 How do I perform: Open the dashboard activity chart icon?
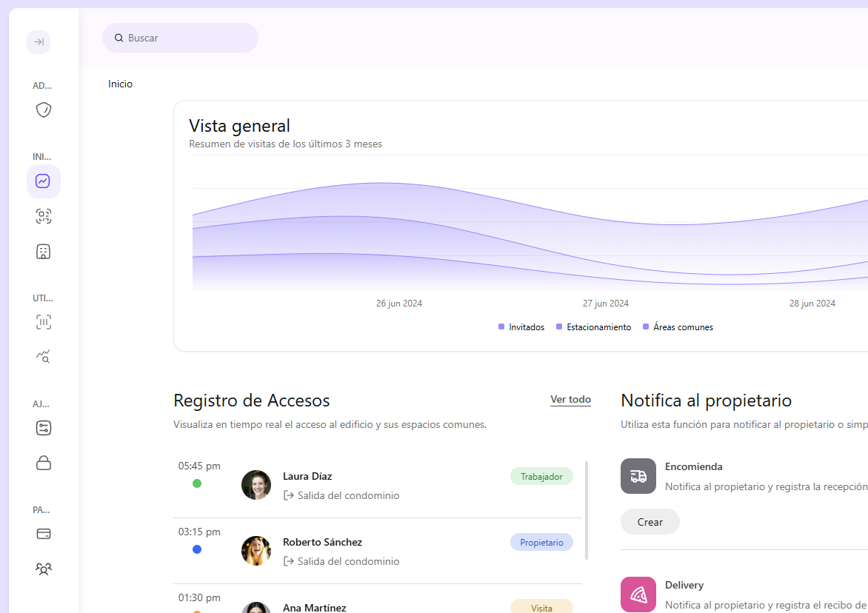[x=43, y=181]
